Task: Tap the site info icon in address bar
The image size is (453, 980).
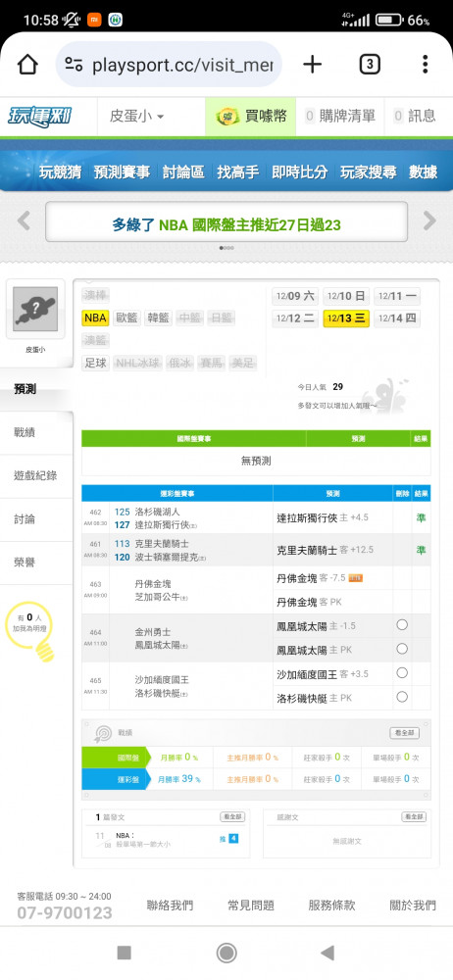Action: tap(74, 65)
